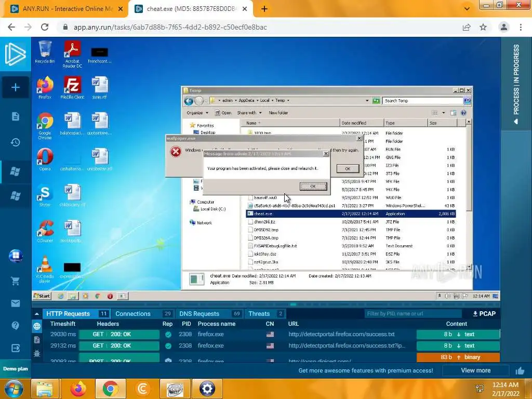
Task: Select Local Disk (C:) in navigation pane
Action: tap(210, 209)
